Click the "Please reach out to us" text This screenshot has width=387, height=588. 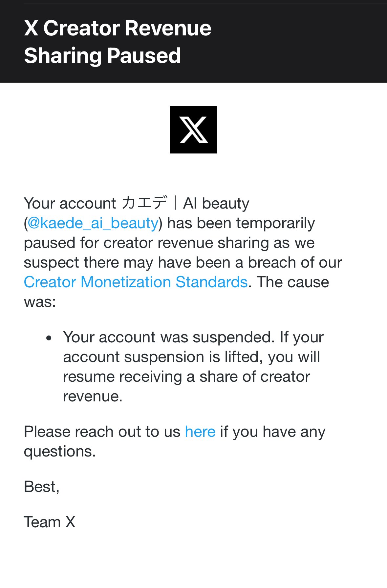click(x=102, y=432)
